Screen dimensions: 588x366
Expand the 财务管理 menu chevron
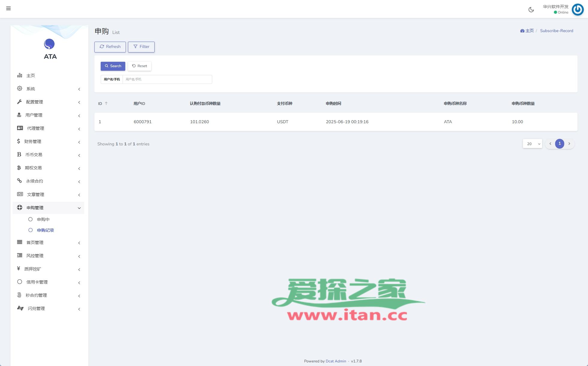tap(79, 142)
